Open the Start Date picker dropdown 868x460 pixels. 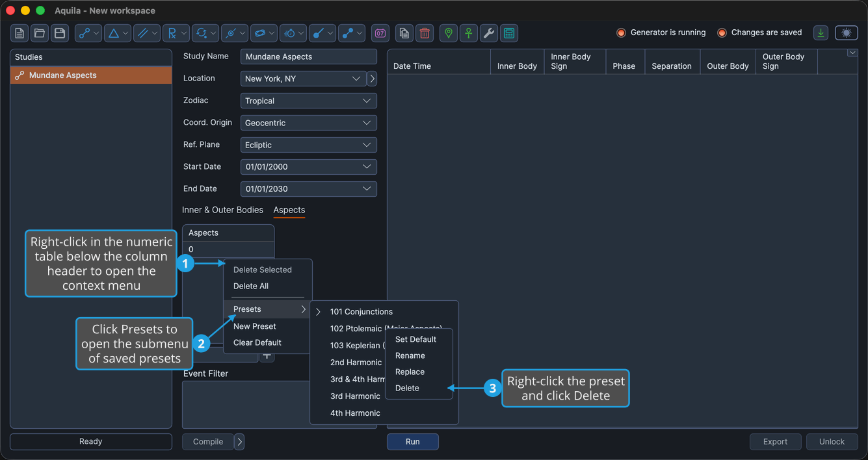click(309, 167)
